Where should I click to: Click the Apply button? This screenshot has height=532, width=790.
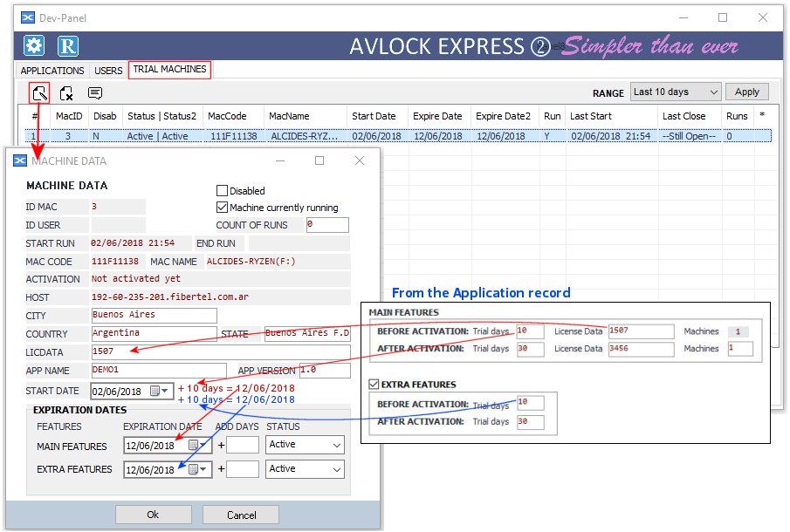pos(746,92)
